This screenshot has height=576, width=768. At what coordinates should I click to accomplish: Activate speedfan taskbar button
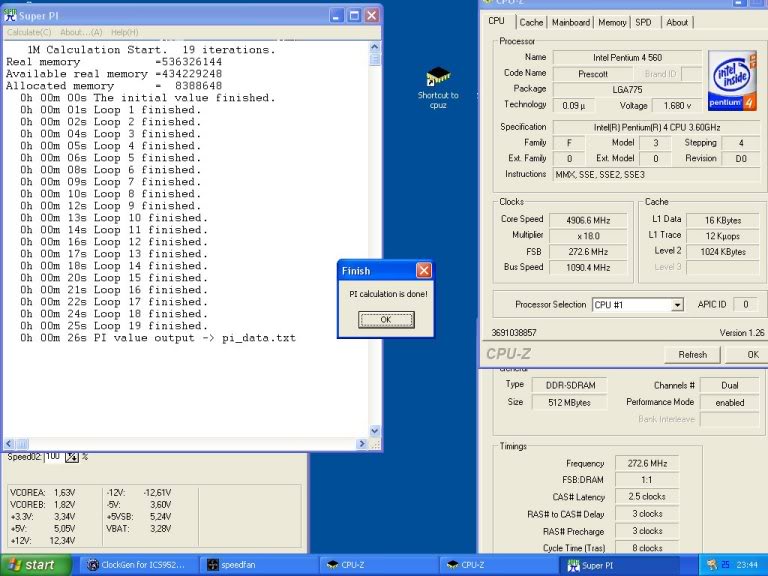pyautogui.click(x=257, y=565)
